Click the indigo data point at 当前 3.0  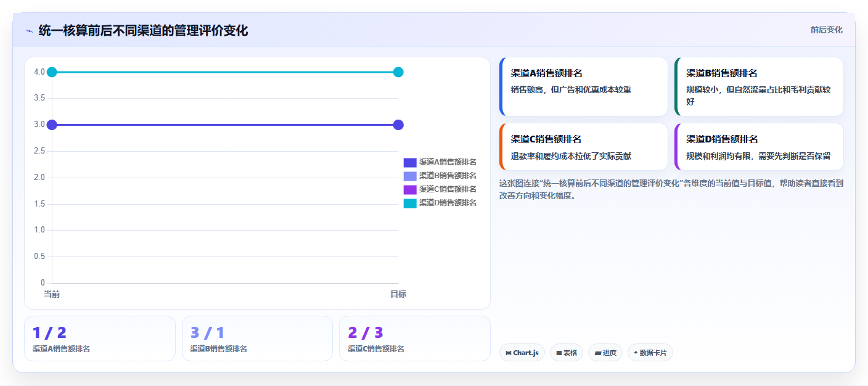pyautogui.click(x=52, y=125)
